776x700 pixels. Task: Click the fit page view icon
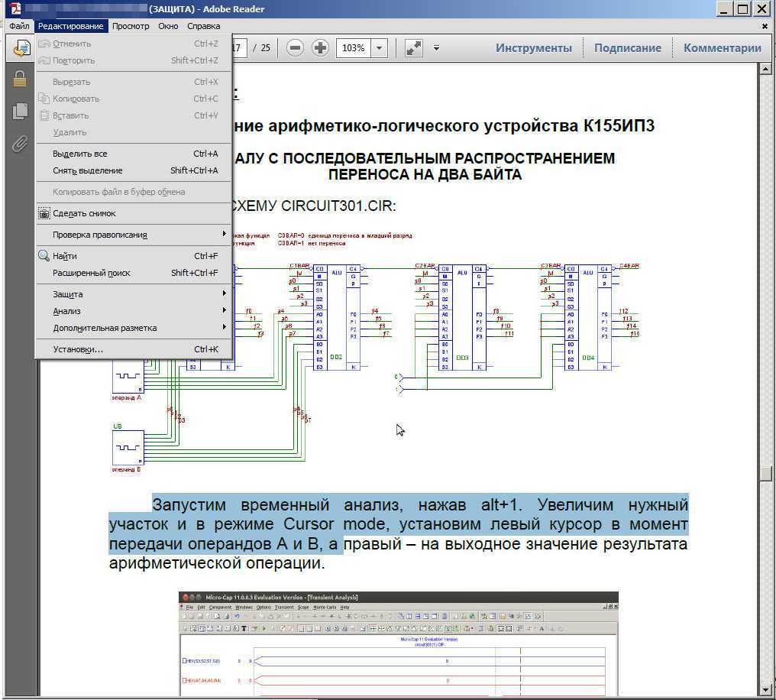[x=413, y=48]
